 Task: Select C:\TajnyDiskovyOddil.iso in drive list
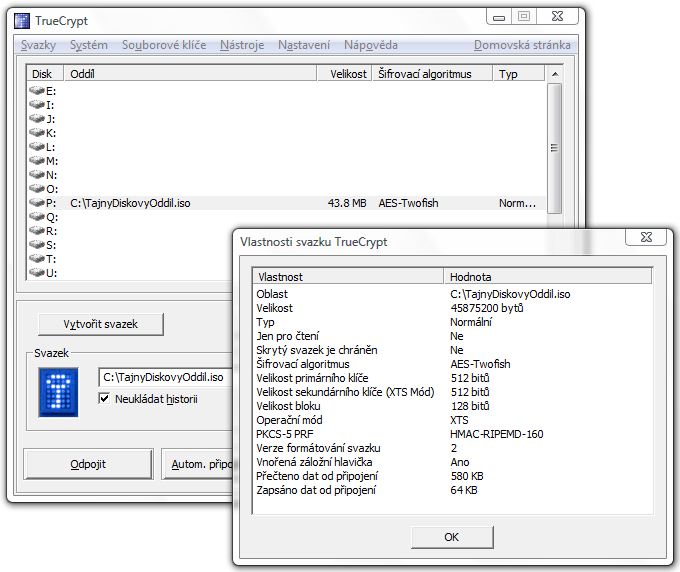tap(130, 203)
